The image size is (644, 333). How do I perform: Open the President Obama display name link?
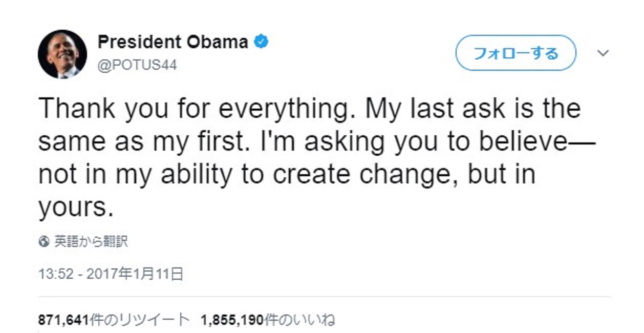coord(173,42)
